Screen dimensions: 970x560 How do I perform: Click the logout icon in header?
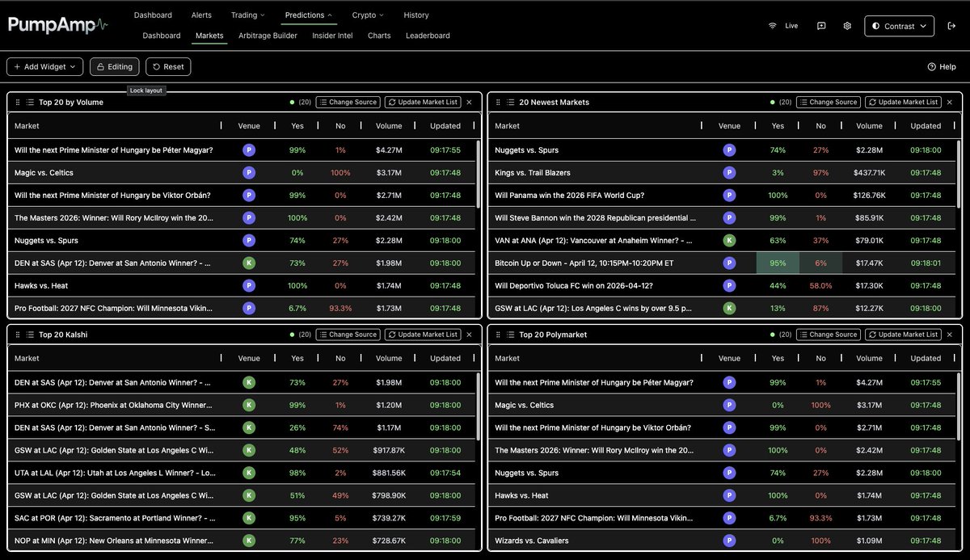tap(951, 26)
